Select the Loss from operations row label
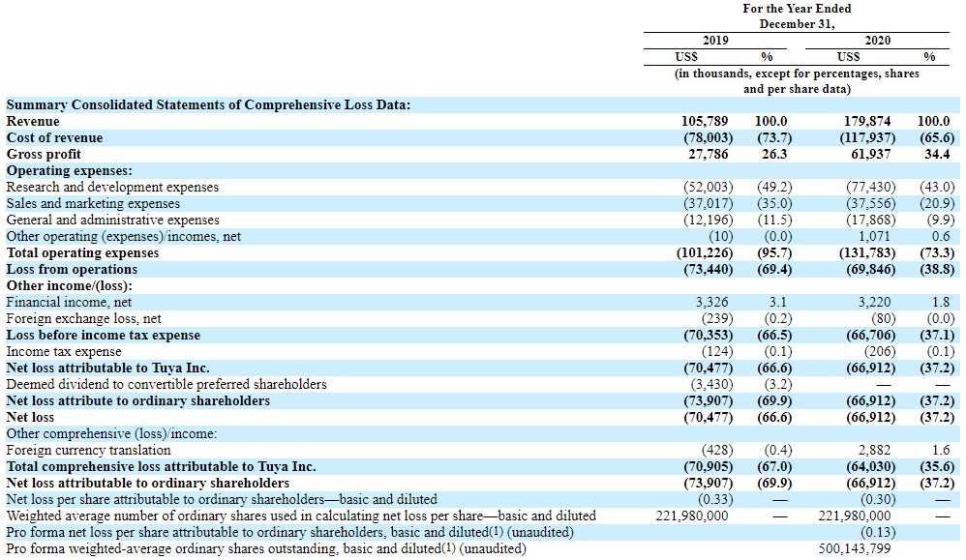Viewport: 966px width, 560px height. (72, 270)
